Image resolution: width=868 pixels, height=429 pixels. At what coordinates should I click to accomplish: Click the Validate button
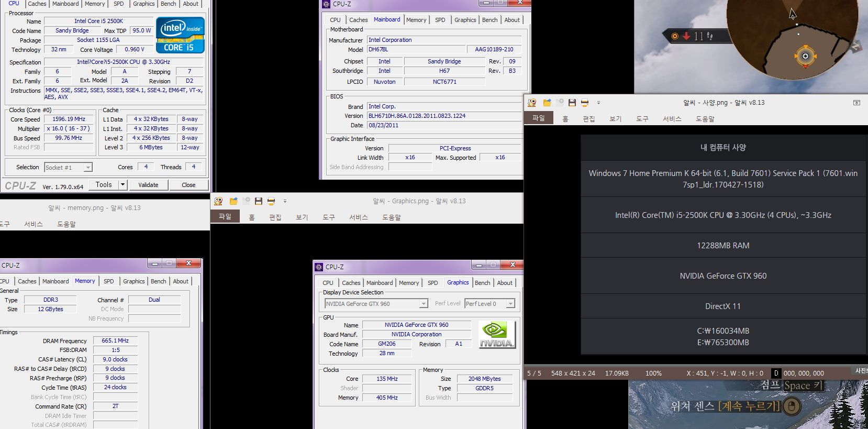148,185
